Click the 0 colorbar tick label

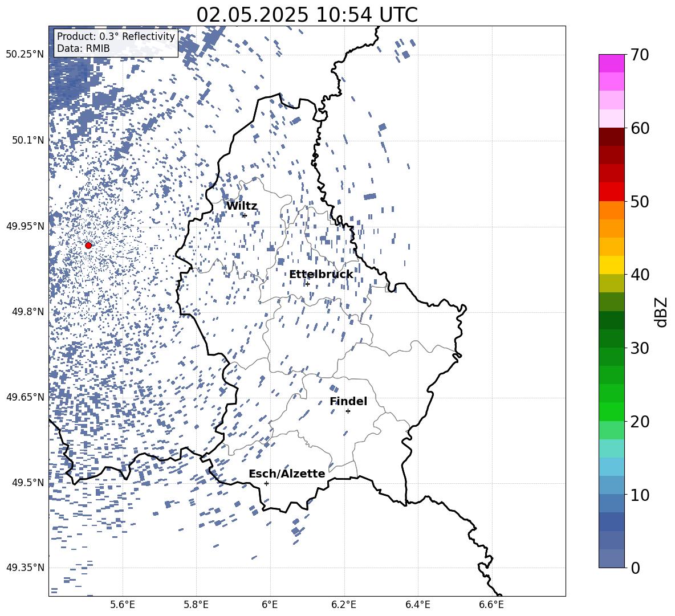coord(636,568)
